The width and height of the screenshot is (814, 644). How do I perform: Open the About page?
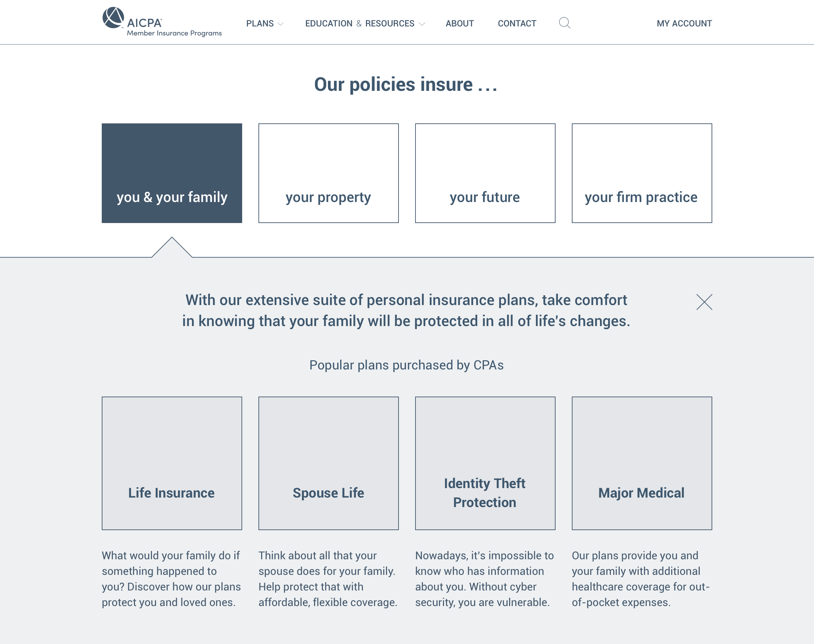[460, 23]
